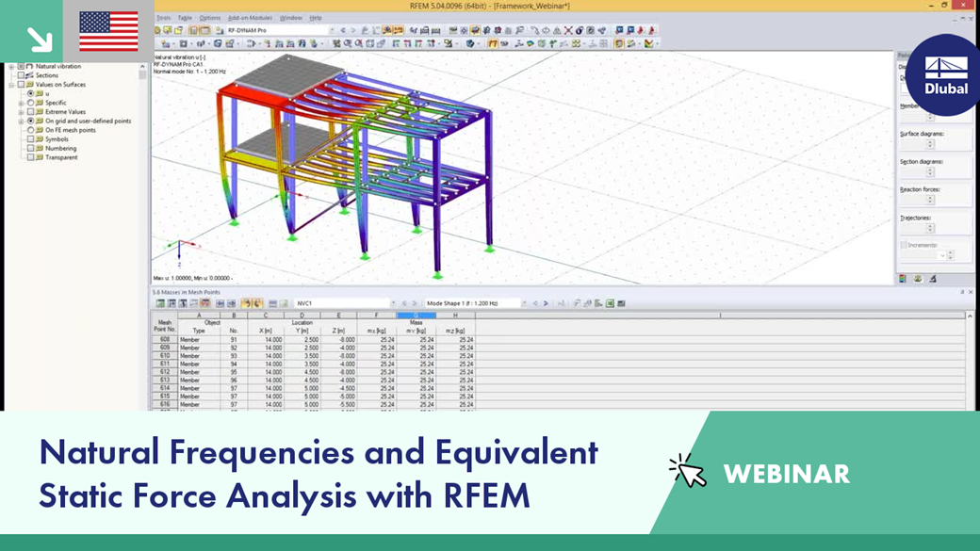Click next case arrow beside NVC1 dropdown
980x551 pixels.
[x=415, y=303]
